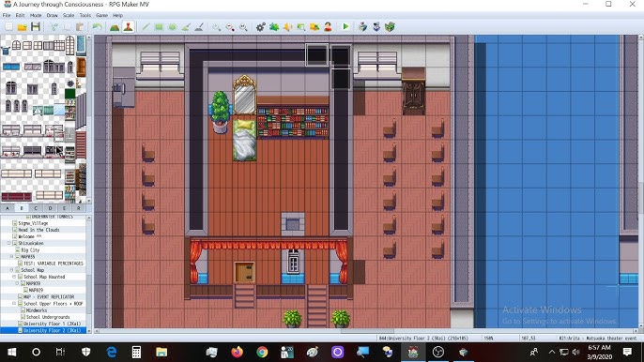Select the Sigma_Village map
Viewport: 644px width, 362px height.
(x=33, y=223)
